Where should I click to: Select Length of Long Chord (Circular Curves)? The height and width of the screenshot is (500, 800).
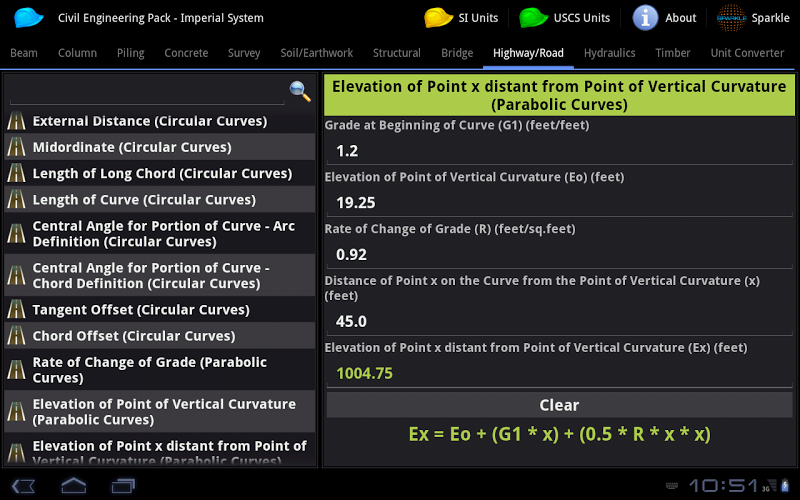click(x=160, y=173)
